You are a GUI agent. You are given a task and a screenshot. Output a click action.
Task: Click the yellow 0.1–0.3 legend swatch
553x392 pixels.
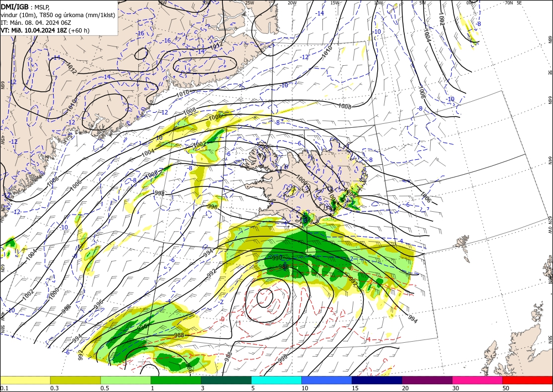(25, 380)
